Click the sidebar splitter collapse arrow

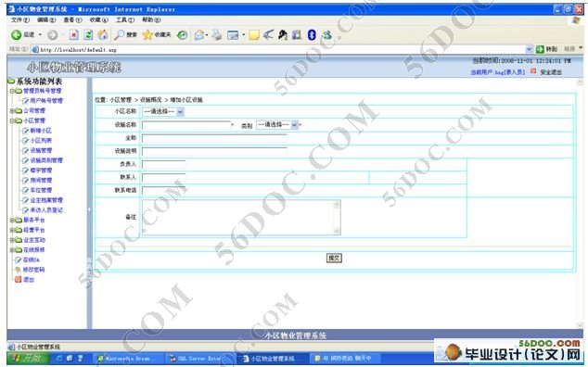pos(89,209)
